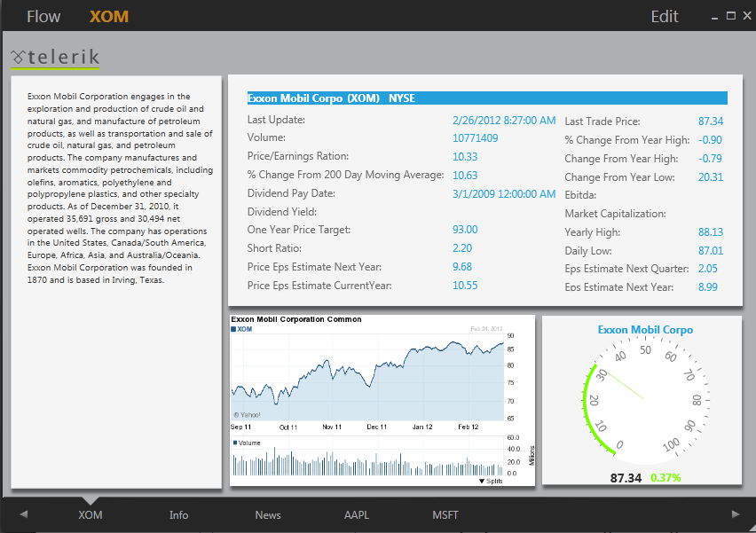Click the green 0.37% change under gauge

665,478
